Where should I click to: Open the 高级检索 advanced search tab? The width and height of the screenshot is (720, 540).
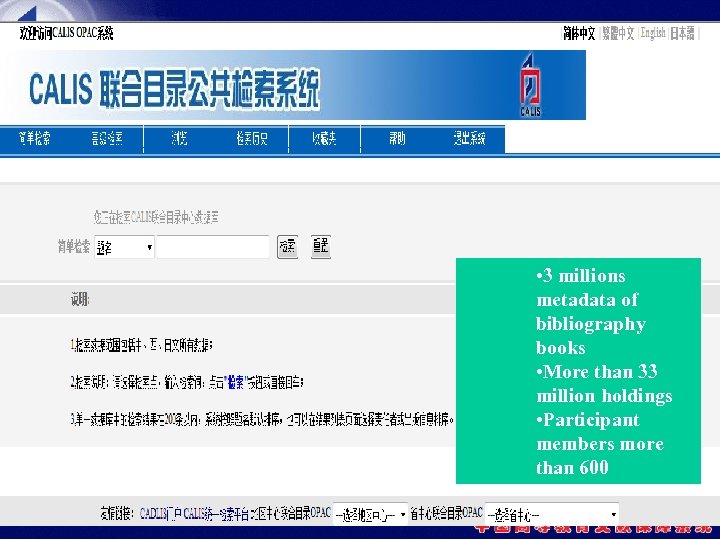pyautogui.click(x=107, y=138)
